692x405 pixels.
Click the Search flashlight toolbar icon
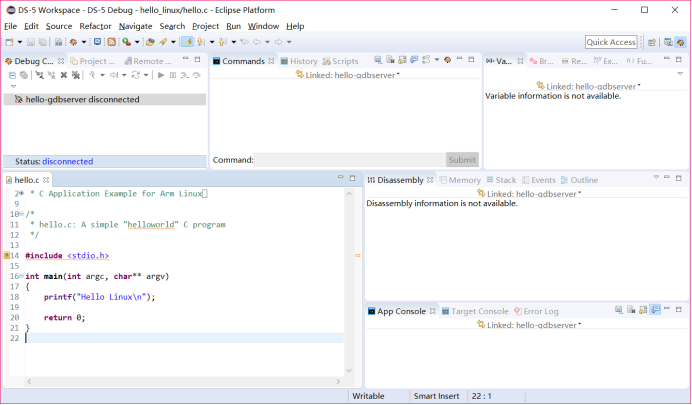coord(163,42)
